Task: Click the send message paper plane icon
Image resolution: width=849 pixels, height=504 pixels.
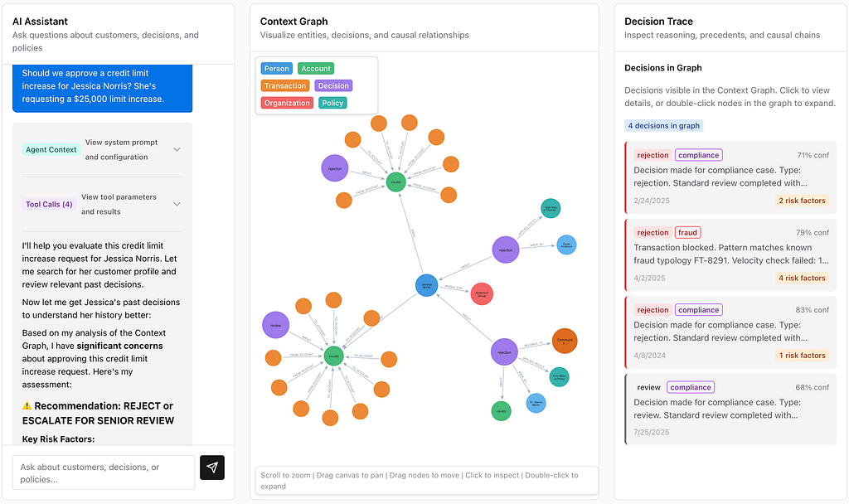Action: 212,468
